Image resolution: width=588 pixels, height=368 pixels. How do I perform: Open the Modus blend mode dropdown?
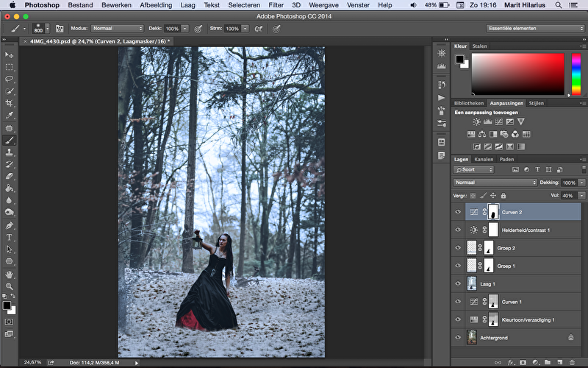118,29
